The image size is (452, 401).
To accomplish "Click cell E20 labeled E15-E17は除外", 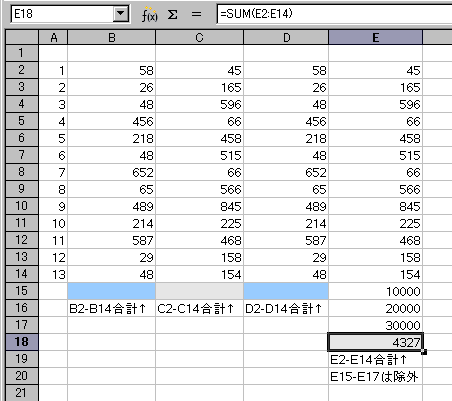I will 375,376.
